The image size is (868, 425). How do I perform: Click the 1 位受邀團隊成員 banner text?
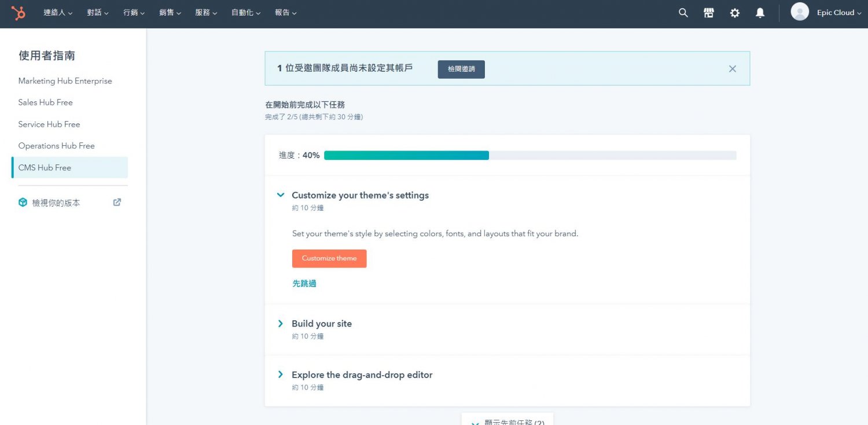click(x=345, y=68)
